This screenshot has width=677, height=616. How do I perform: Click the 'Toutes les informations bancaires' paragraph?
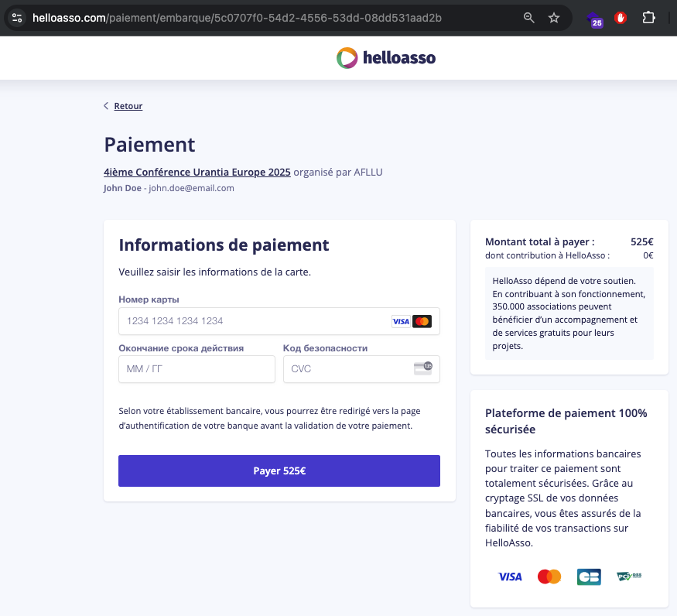[563, 498]
